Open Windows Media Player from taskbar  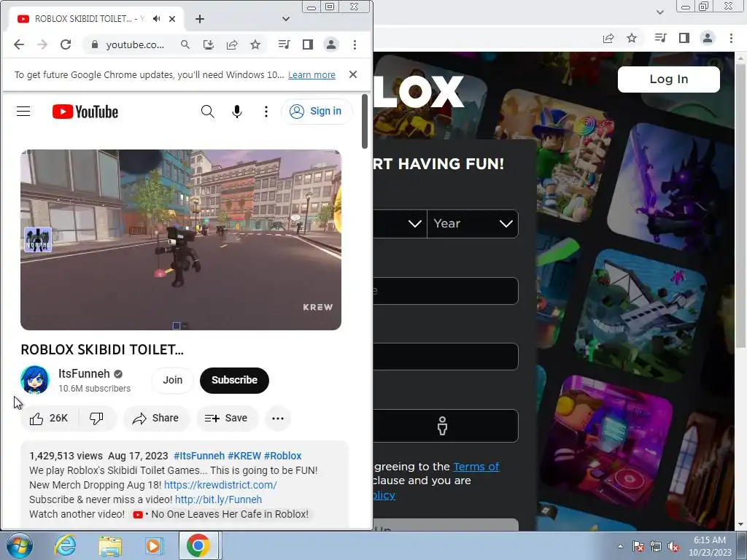155,545
